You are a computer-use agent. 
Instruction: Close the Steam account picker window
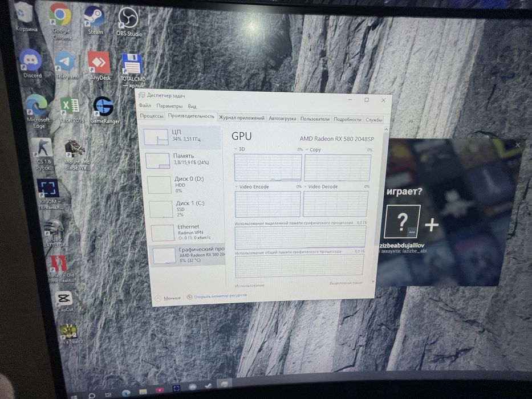[518, 145]
